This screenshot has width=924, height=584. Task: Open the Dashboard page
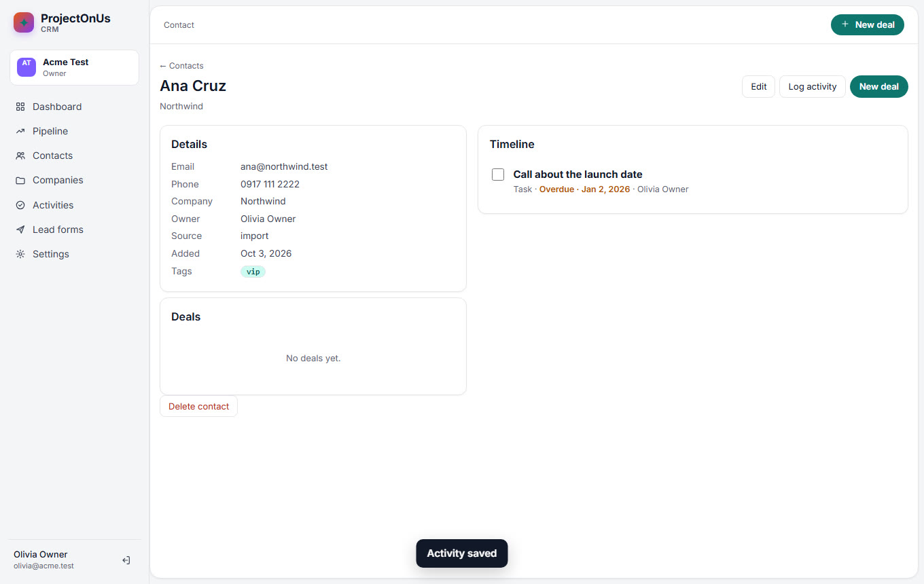click(74, 107)
